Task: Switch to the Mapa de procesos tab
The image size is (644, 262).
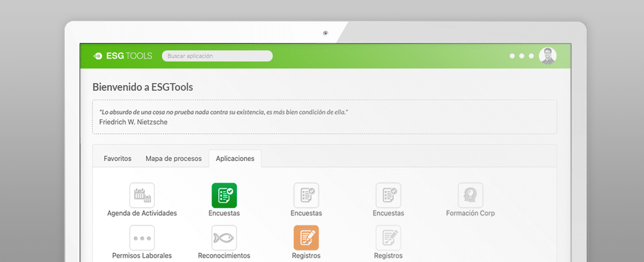Action: 174,158
